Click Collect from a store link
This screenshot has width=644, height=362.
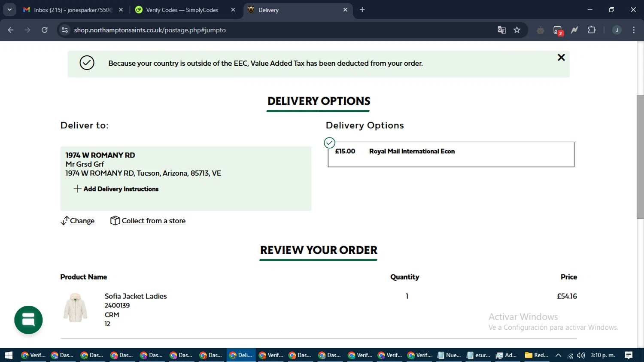pyautogui.click(x=154, y=221)
